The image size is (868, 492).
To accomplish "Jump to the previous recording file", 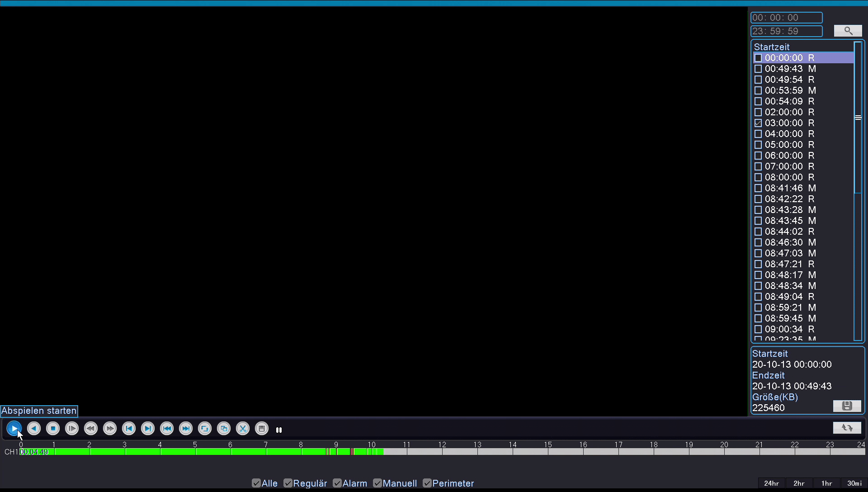I will click(167, 428).
